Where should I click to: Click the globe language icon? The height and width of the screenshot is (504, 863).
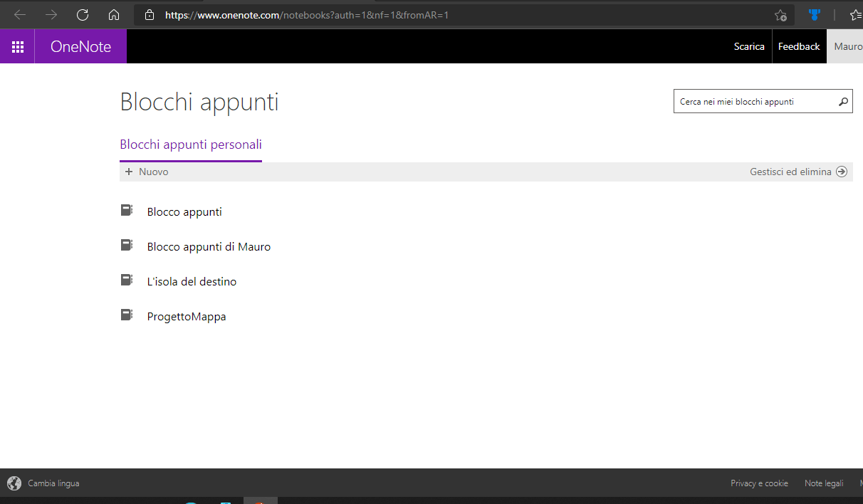[x=14, y=483]
